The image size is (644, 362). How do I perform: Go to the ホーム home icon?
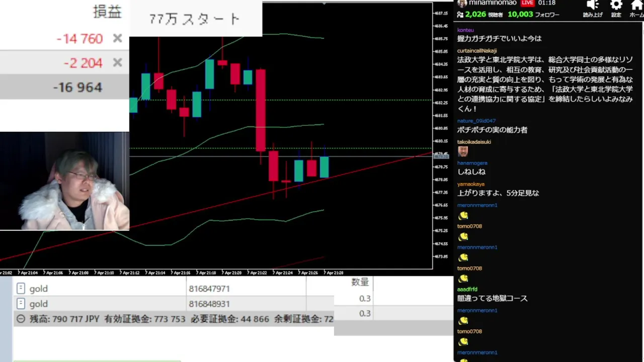636,5
